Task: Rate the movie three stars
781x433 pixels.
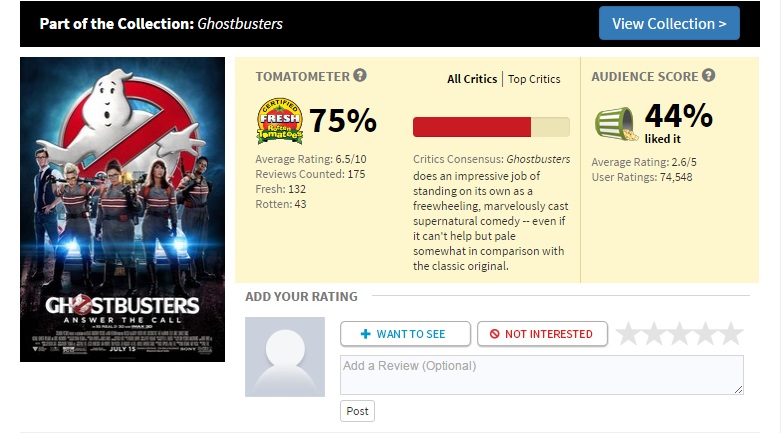Action: (680, 334)
